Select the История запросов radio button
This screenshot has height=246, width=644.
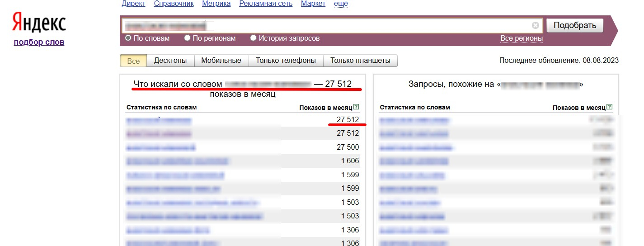pos(254,38)
